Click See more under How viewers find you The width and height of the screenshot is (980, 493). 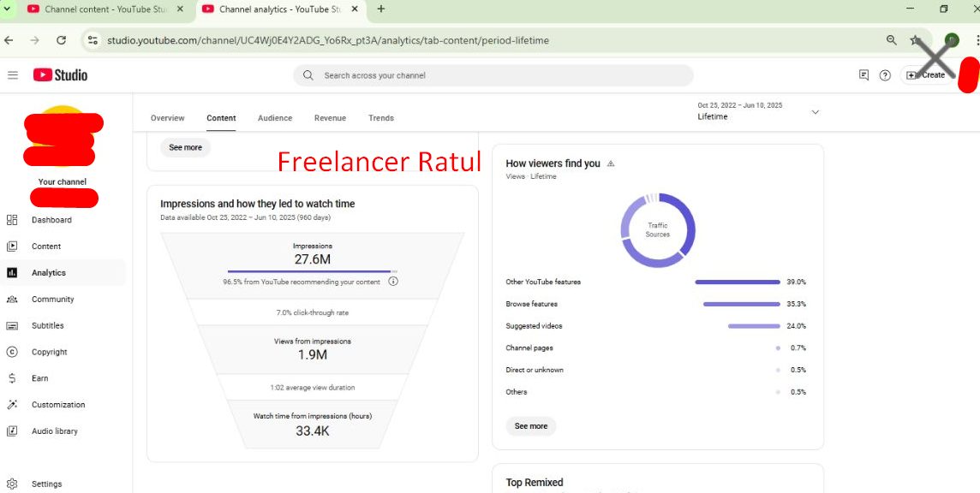tap(530, 426)
